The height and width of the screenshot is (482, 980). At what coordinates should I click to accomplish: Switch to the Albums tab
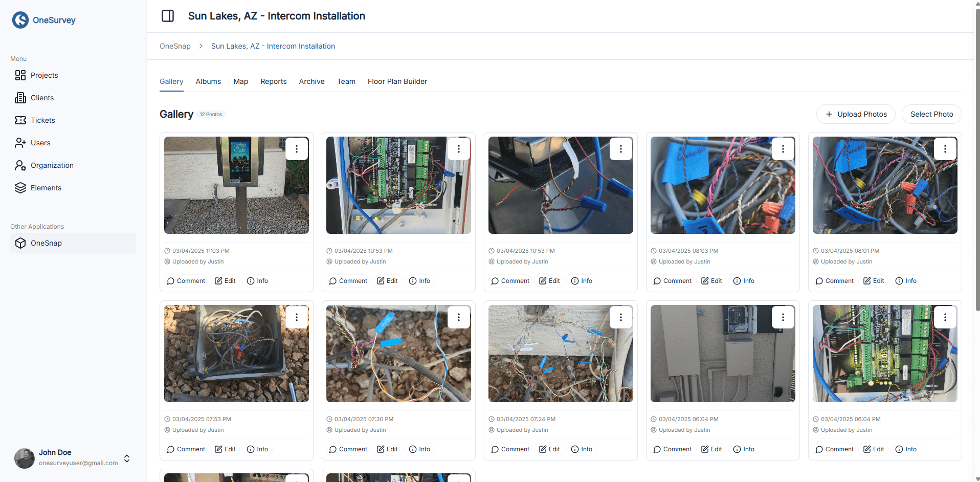[208, 81]
